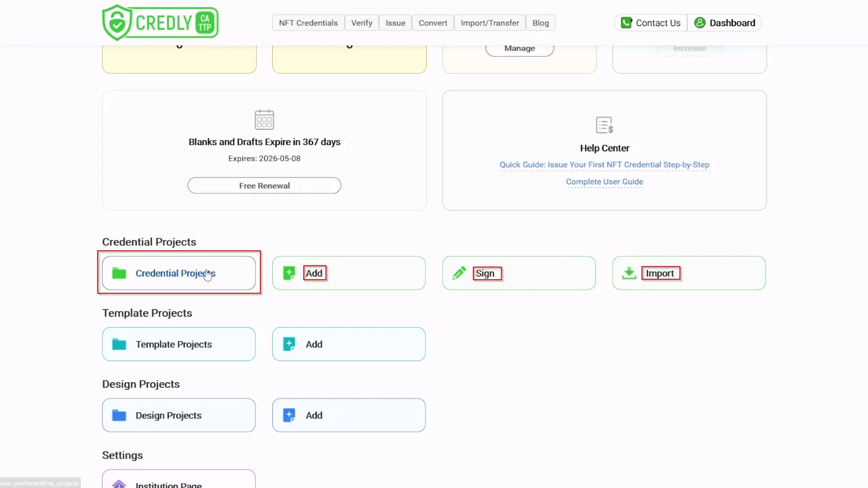Open the Complete User Guide link
The height and width of the screenshot is (488, 868).
604,181
